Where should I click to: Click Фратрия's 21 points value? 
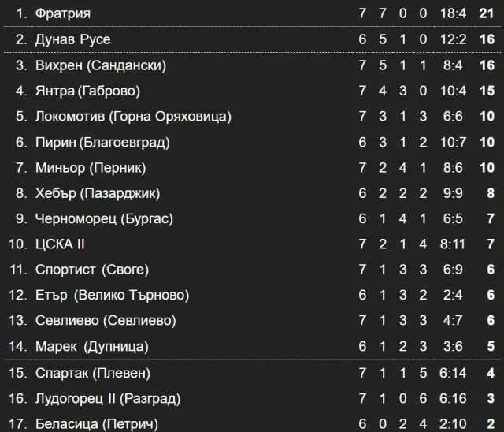tap(487, 13)
